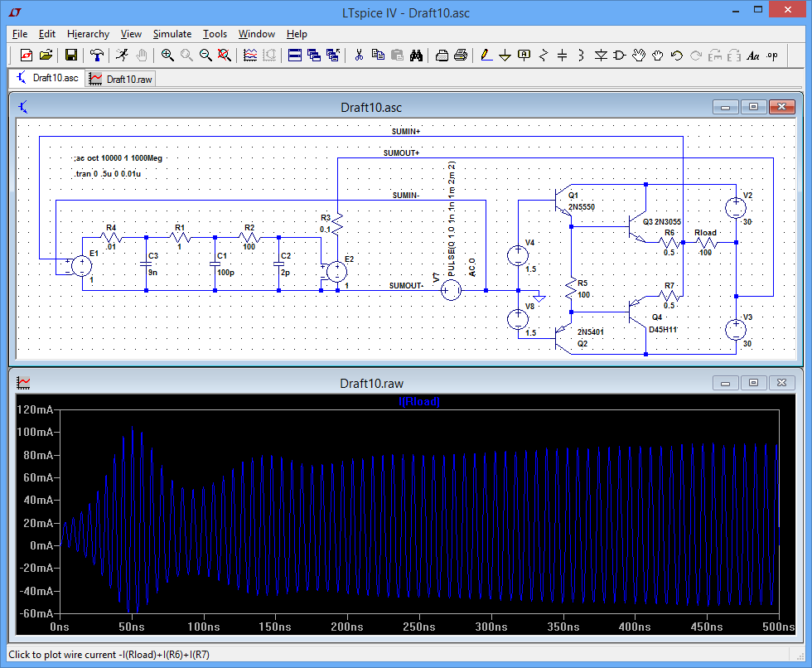Click the Zoom to Fit crossed magnifier icon
Viewport: 812px width, 668px height.
(x=225, y=55)
